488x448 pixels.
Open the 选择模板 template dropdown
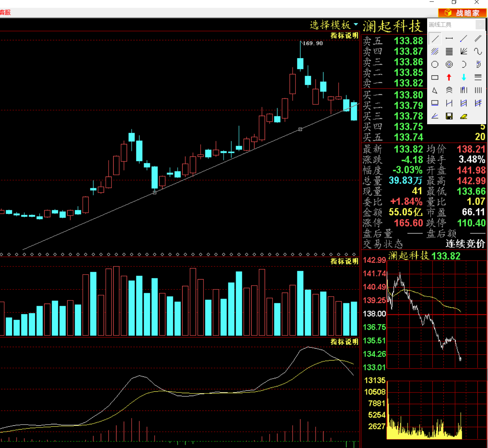(334, 25)
